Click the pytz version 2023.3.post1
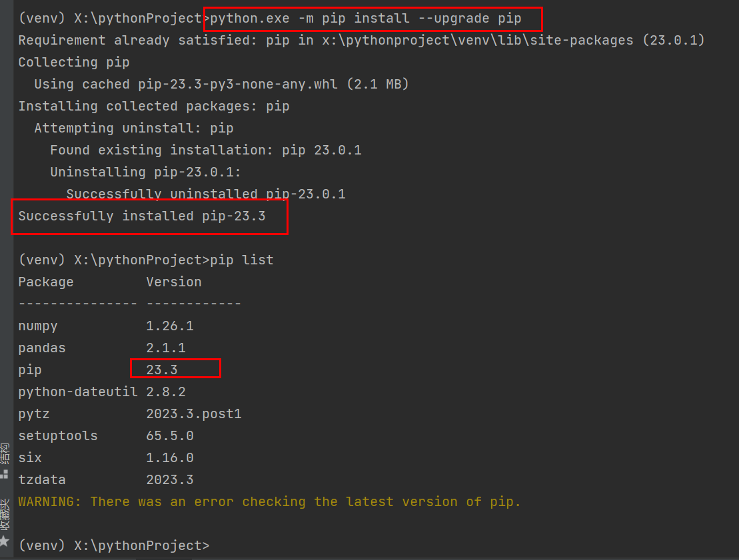 193,414
